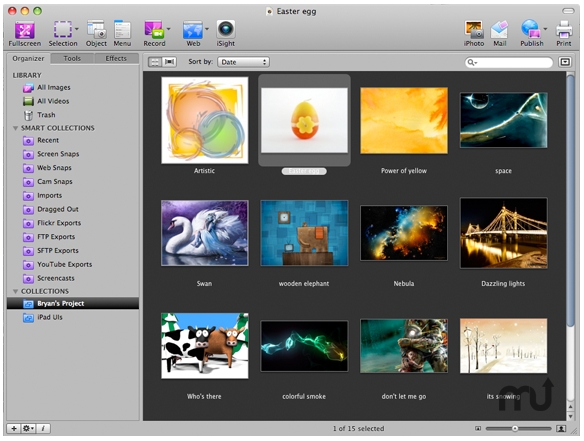Click the scroll down arrow
Screen dimensions: 584x441
[x=570, y=416]
